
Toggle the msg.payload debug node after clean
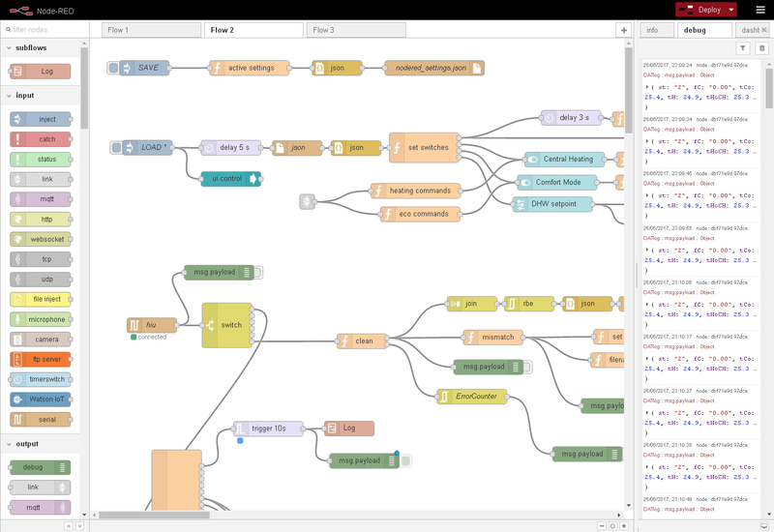[x=527, y=367]
